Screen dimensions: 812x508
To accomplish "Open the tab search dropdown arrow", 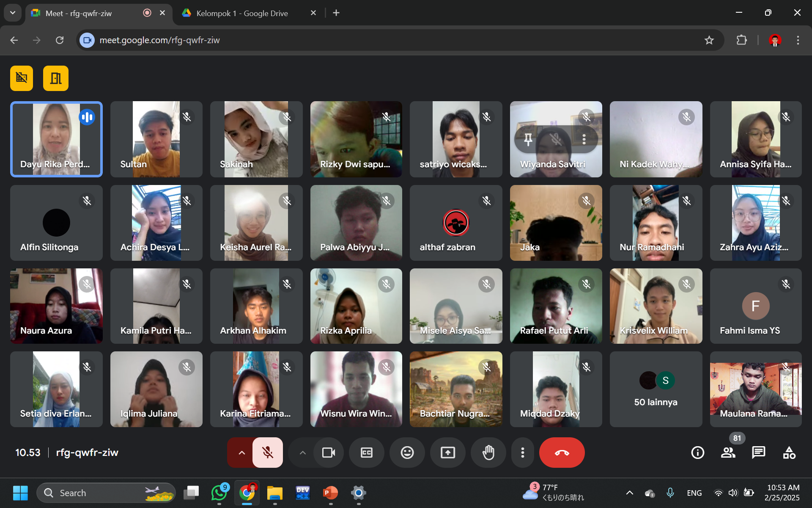I will coord(13,13).
